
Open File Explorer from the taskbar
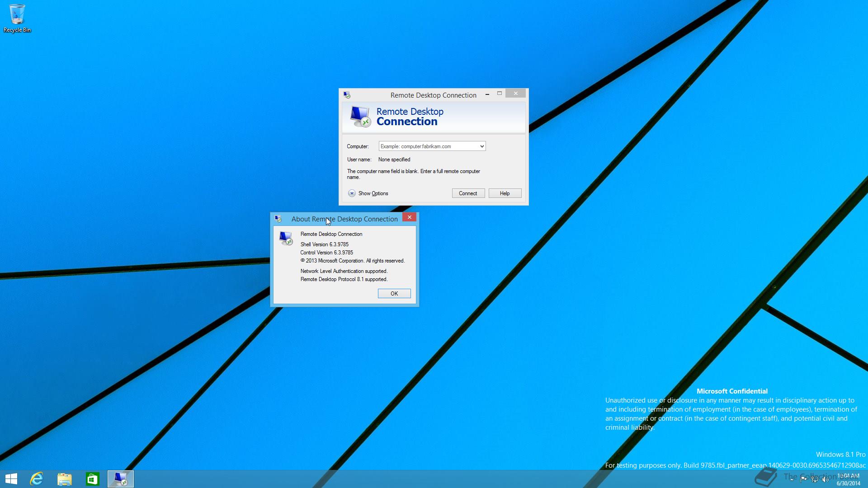pyautogui.click(x=64, y=479)
